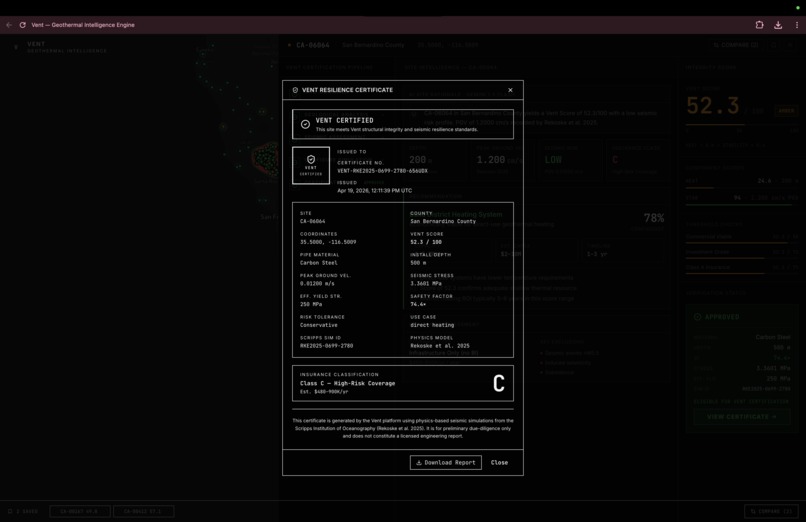This screenshot has height=522, width=806.
Task: Click the Close button in dialog footer
Action: [499, 462]
